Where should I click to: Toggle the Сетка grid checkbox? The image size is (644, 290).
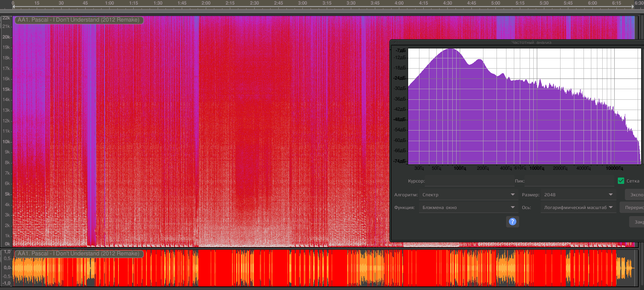tap(621, 181)
